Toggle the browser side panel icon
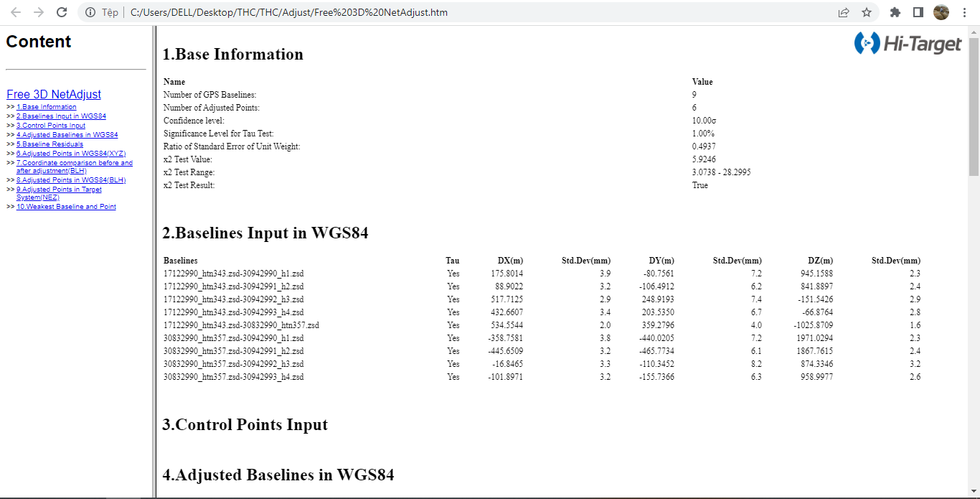The image size is (980, 499). [x=918, y=12]
